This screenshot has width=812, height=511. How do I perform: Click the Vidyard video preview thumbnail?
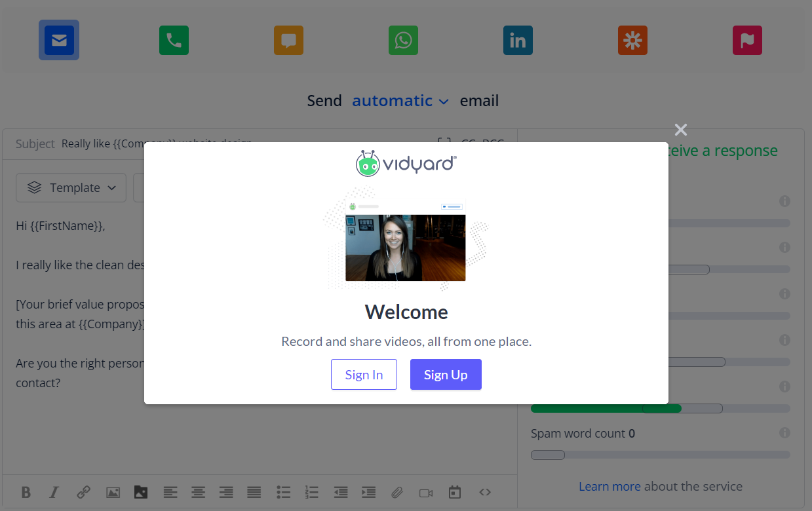(x=406, y=248)
